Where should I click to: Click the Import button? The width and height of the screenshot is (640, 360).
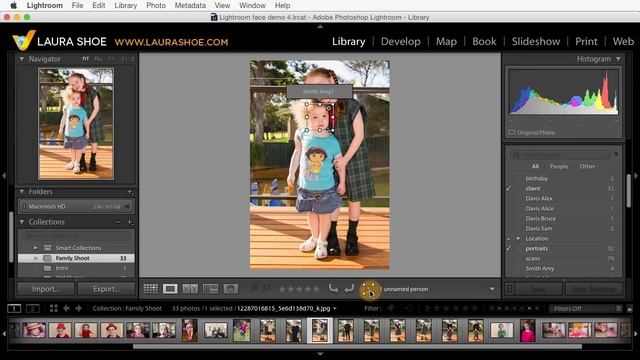[x=46, y=289]
